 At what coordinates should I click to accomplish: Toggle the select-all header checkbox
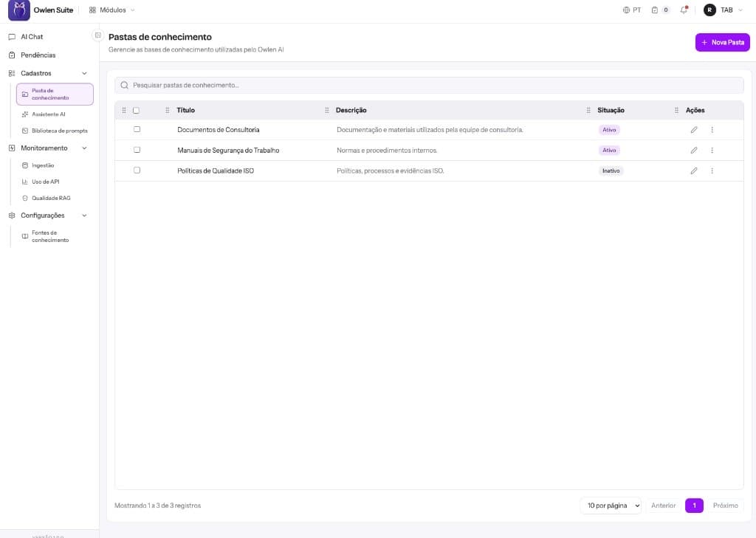pyautogui.click(x=136, y=111)
